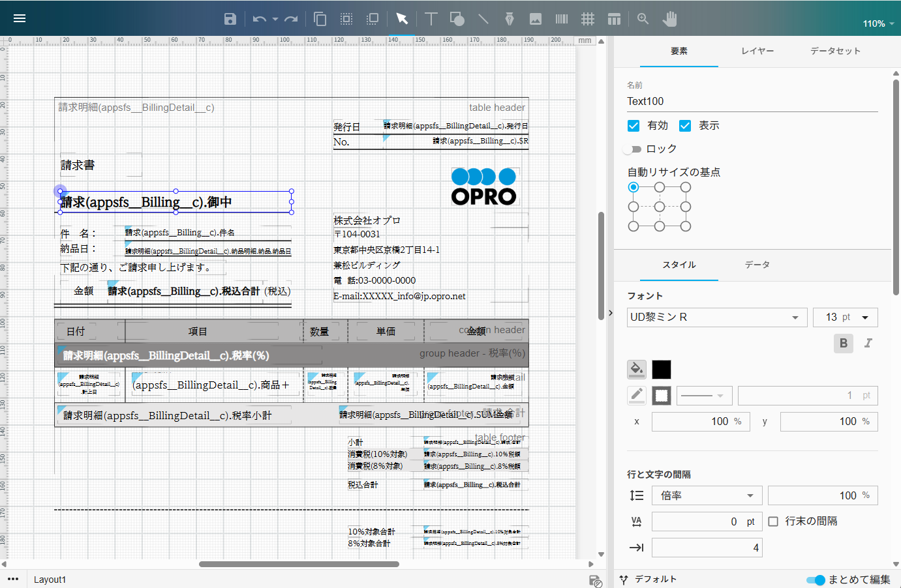Image resolution: width=901 pixels, height=588 pixels.
Task: Select the Text tool
Action: click(x=431, y=19)
